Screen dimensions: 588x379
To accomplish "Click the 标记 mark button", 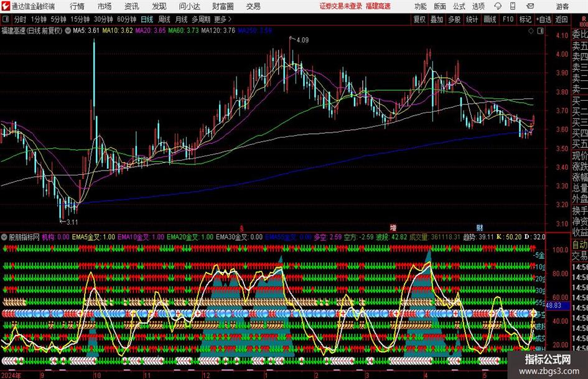I will click(x=525, y=19).
